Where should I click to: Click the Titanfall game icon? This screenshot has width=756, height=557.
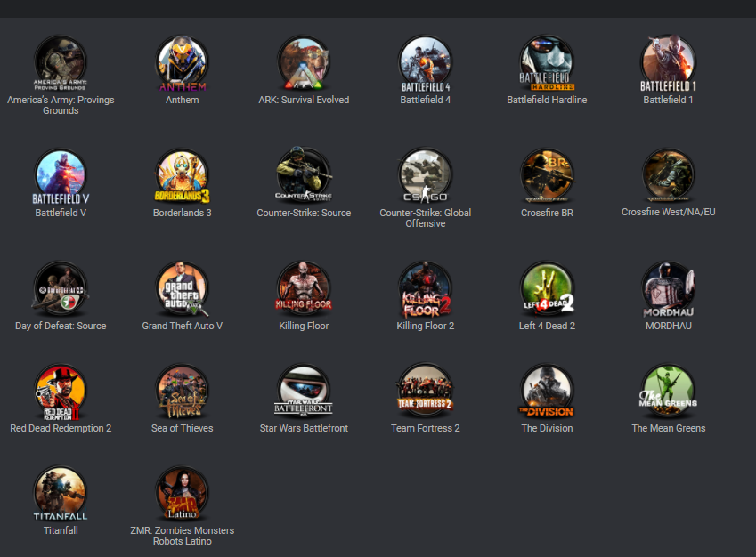(x=61, y=494)
